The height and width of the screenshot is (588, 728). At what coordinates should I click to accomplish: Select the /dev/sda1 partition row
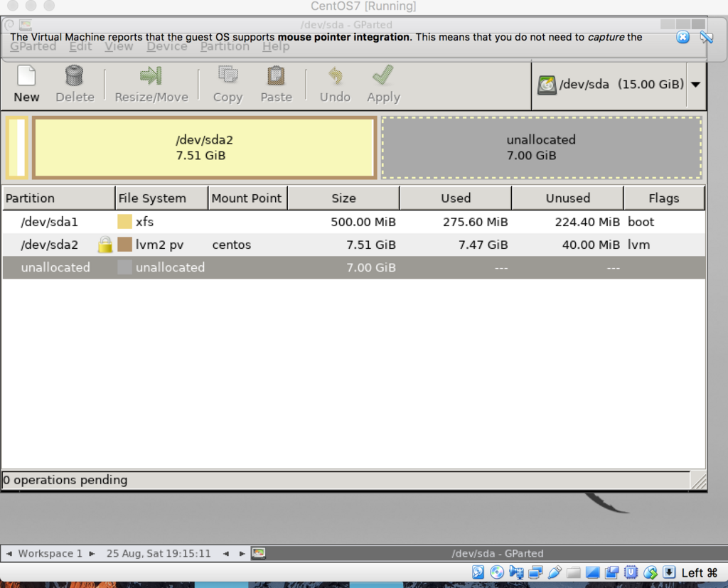pyautogui.click(x=354, y=222)
